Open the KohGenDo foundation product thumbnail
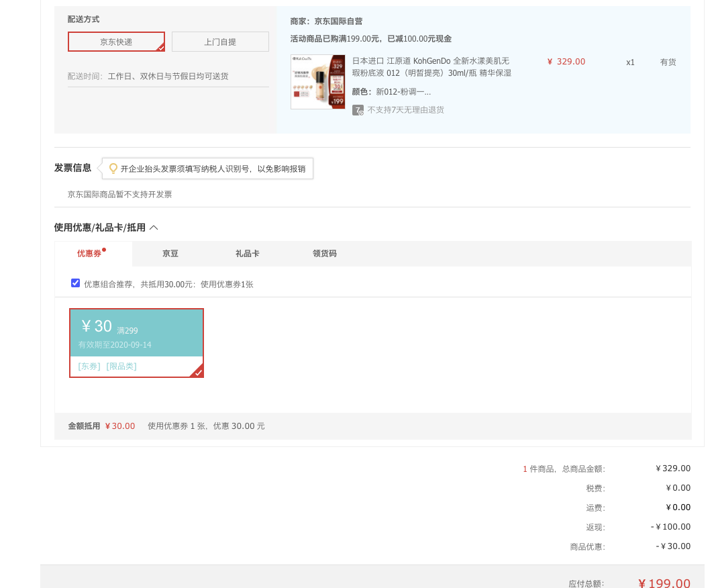The width and height of the screenshot is (716, 588). (318, 82)
